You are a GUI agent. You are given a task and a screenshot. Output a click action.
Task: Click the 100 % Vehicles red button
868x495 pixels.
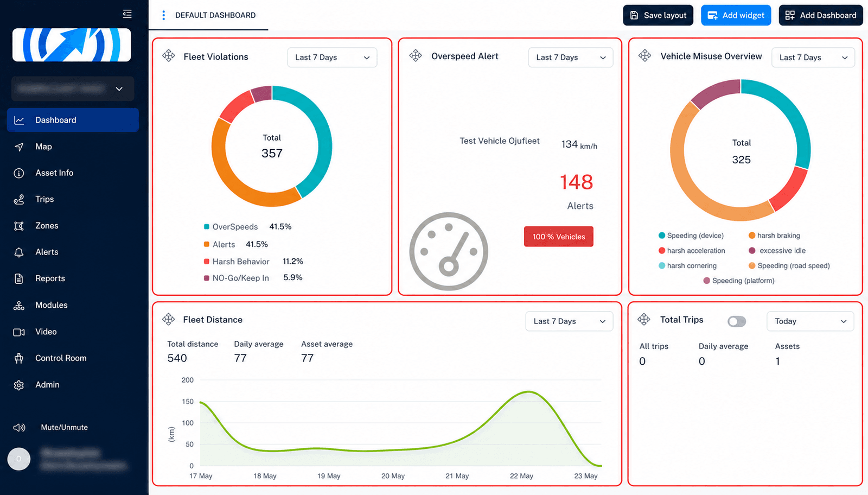pyautogui.click(x=559, y=237)
